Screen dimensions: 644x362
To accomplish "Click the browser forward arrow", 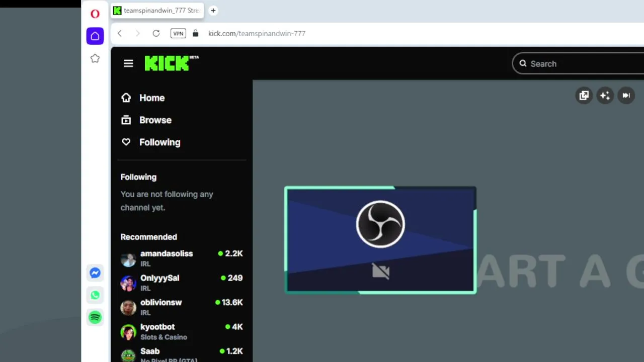I will [x=138, y=33].
